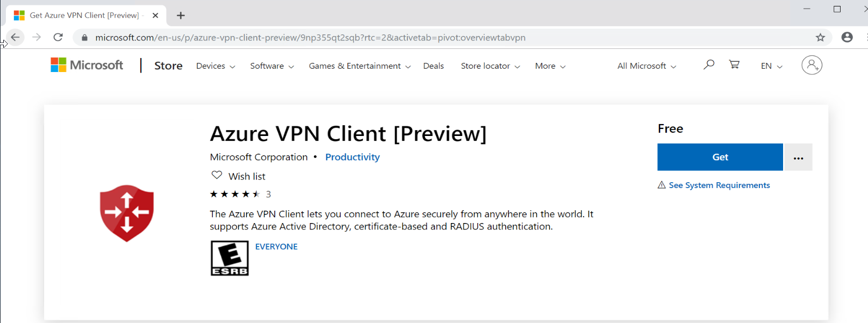868x323 pixels.
Task: Expand the All Microsoft menu
Action: [647, 66]
